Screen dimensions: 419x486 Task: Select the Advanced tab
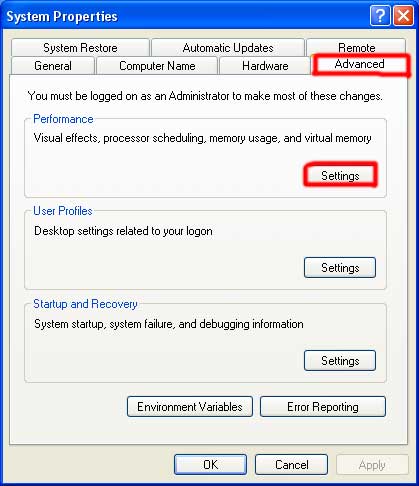(x=360, y=64)
